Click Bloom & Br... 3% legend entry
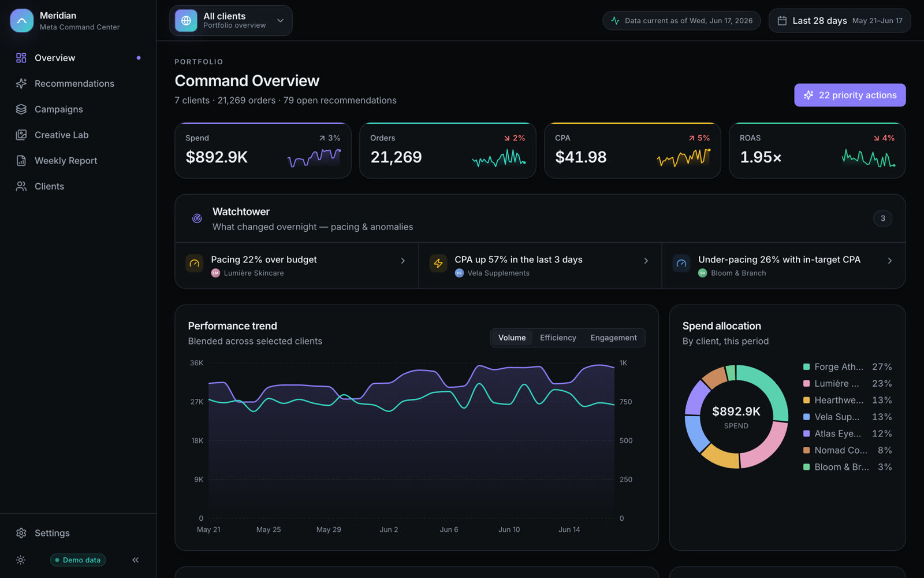 click(x=847, y=467)
